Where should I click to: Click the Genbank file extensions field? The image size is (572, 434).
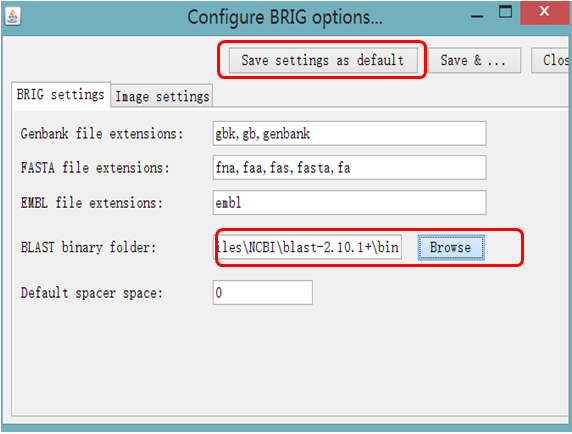point(349,134)
